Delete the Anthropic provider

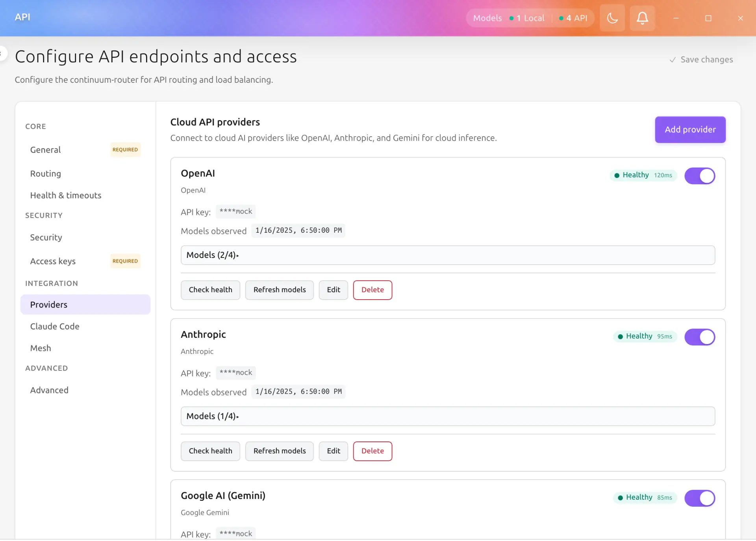(x=372, y=451)
